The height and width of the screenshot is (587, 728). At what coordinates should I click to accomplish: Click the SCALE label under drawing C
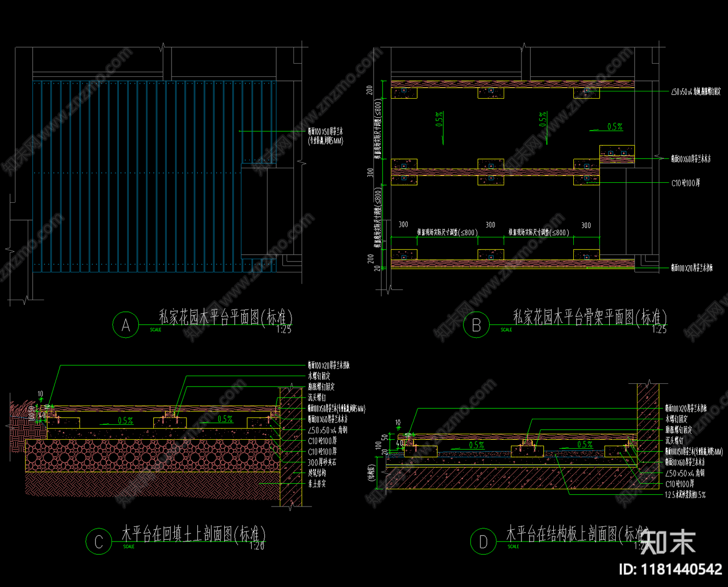(129, 547)
